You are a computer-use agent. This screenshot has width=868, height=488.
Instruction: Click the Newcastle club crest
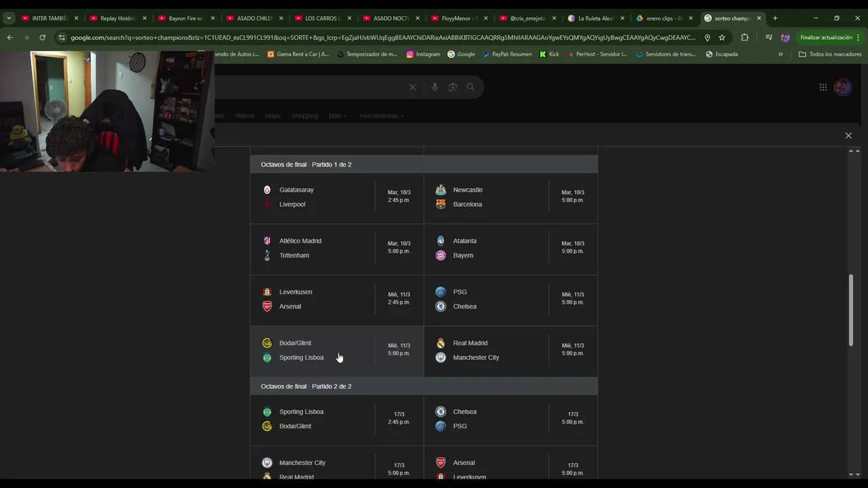pyautogui.click(x=441, y=190)
